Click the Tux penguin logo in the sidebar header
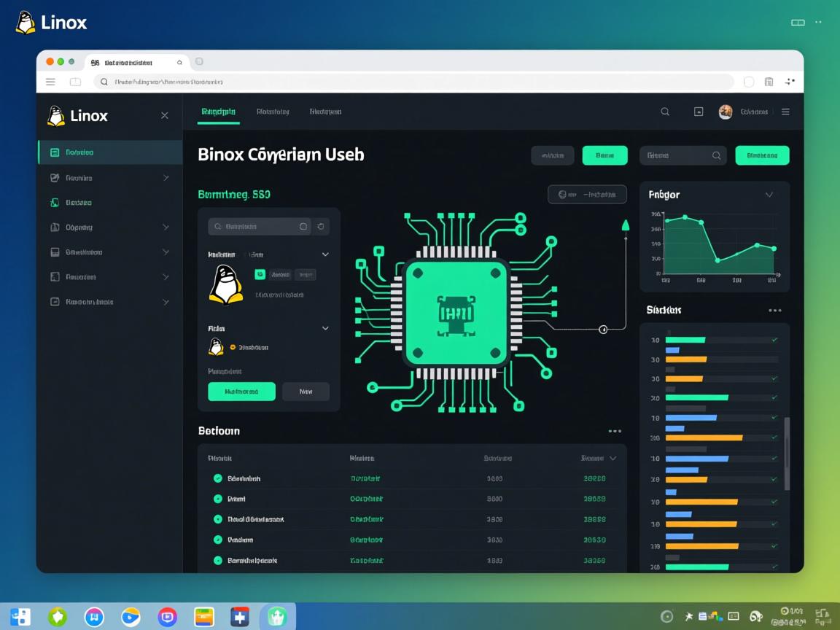 pyautogui.click(x=55, y=115)
